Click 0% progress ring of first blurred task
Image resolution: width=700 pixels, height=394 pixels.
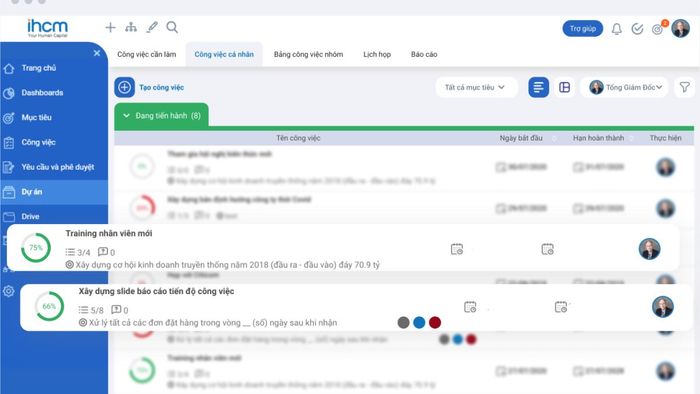click(x=142, y=166)
